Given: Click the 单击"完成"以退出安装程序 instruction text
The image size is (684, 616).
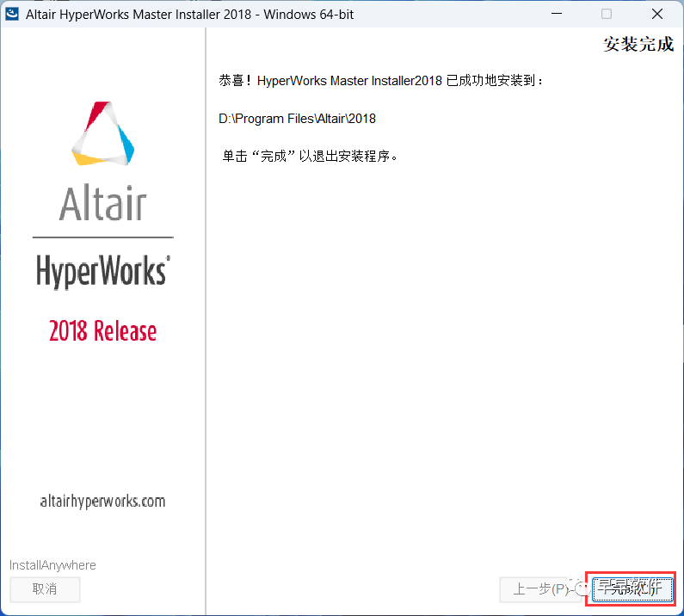Looking at the screenshot, I should (x=311, y=157).
